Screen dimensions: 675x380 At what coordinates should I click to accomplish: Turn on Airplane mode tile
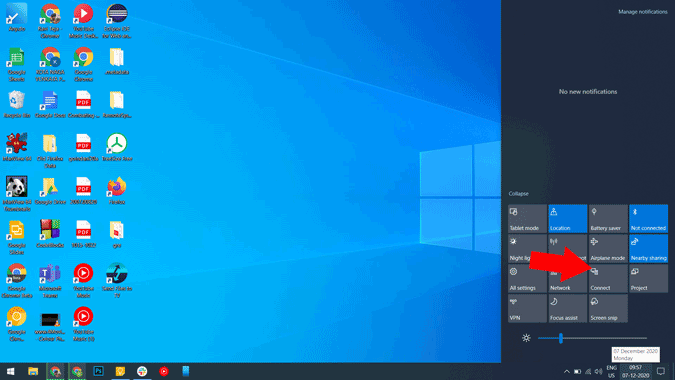608,248
